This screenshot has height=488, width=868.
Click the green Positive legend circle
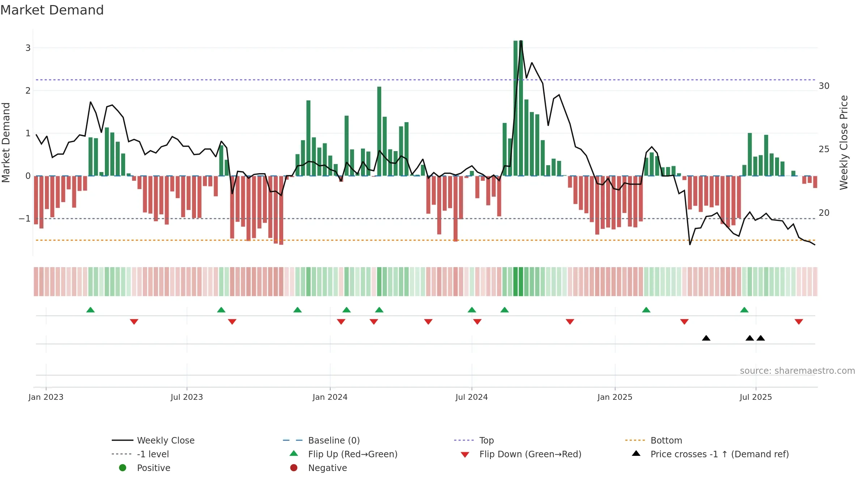(123, 468)
